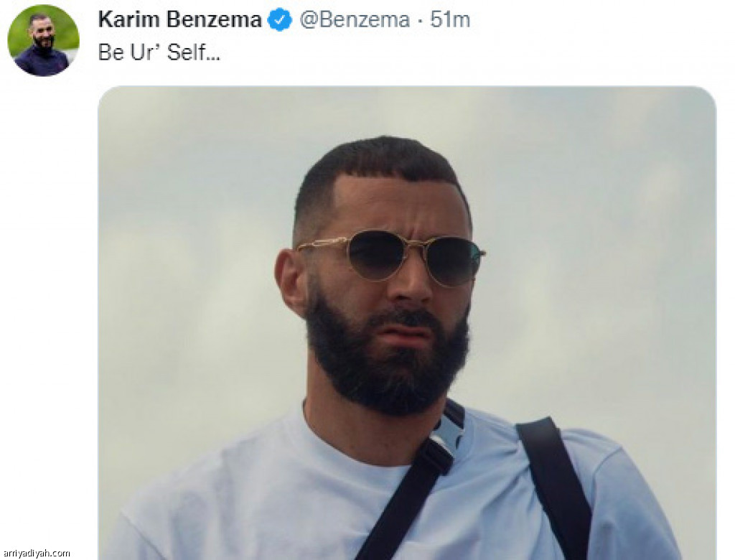
Task: Open the tweet via 51m timestamp
Action: [450, 19]
